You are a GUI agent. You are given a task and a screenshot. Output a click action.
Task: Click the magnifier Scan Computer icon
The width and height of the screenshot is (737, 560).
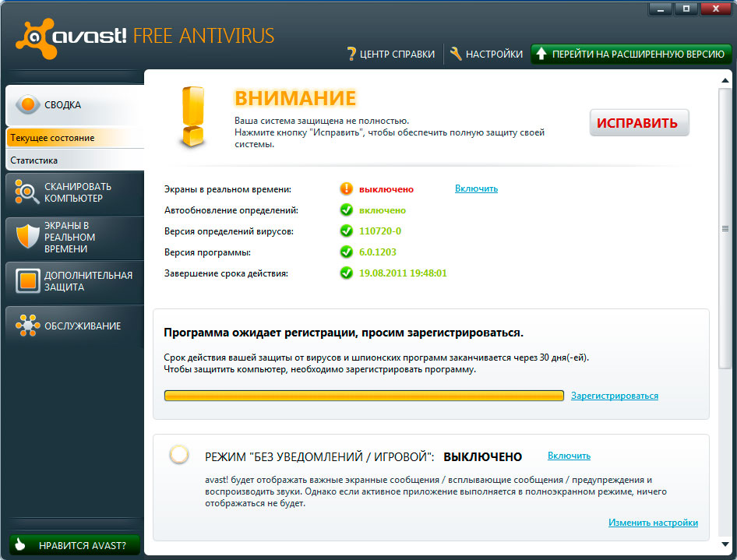click(x=26, y=192)
